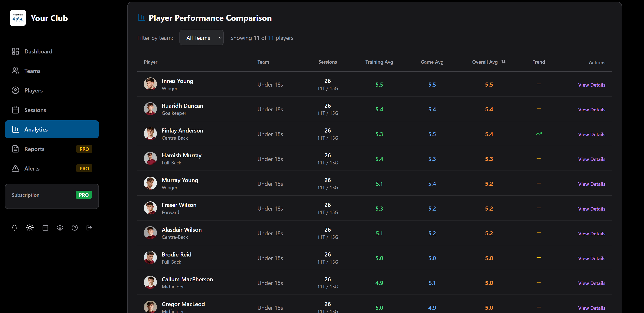View Details for Innes Young
This screenshot has width=644, height=313.
[592, 85]
